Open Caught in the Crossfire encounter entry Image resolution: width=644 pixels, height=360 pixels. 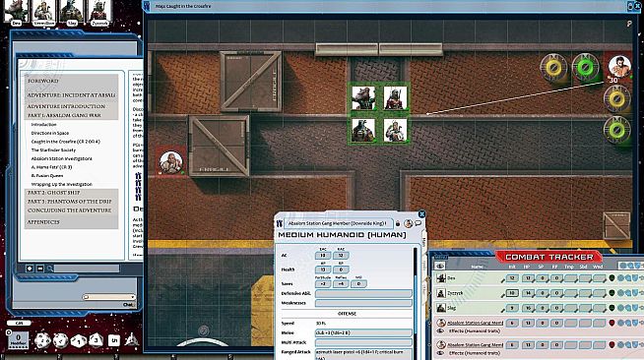tap(66, 142)
